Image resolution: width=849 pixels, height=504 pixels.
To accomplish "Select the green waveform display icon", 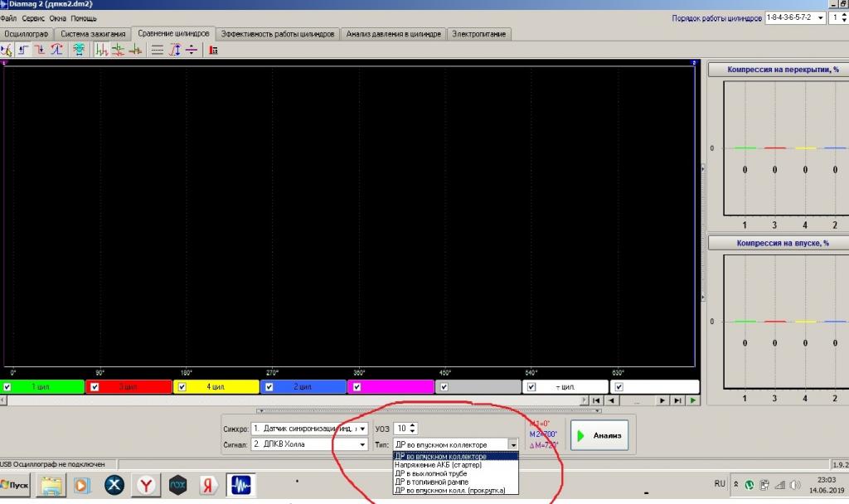I will (101, 51).
